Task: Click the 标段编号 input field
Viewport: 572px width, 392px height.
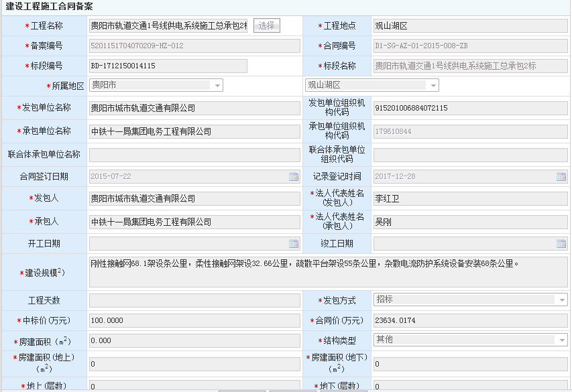Action: 168,66
